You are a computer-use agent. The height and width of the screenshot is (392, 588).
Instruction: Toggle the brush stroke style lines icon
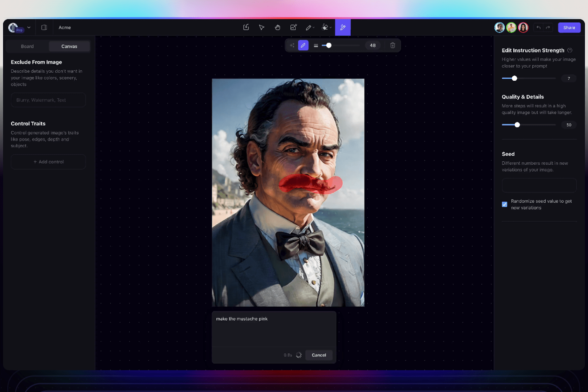(316, 45)
